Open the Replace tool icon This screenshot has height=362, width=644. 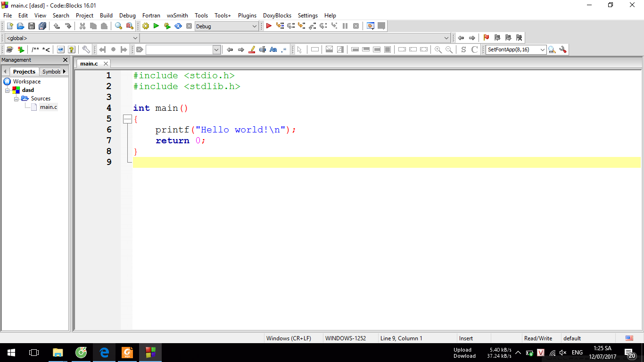(x=130, y=26)
